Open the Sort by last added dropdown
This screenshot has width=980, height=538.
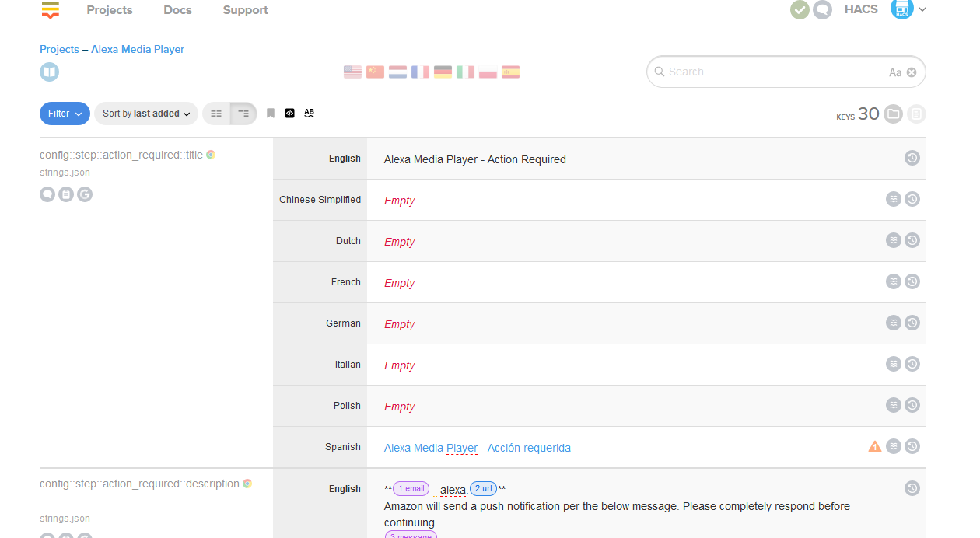click(x=145, y=113)
